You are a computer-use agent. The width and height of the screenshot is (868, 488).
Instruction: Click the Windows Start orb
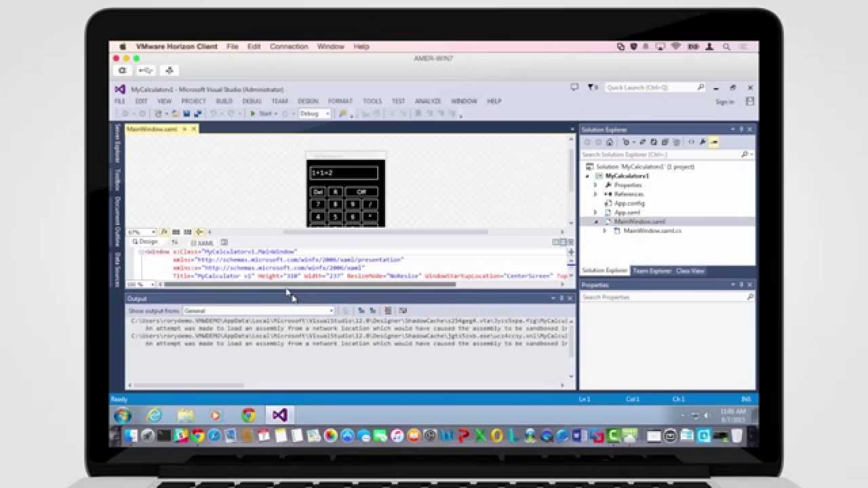coord(123,415)
